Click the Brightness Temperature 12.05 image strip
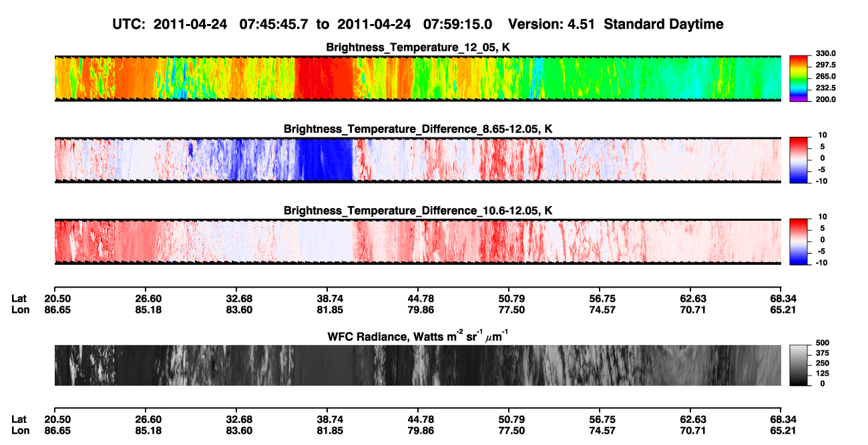This screenshot has width=868, height=445. tap(417, 78)
